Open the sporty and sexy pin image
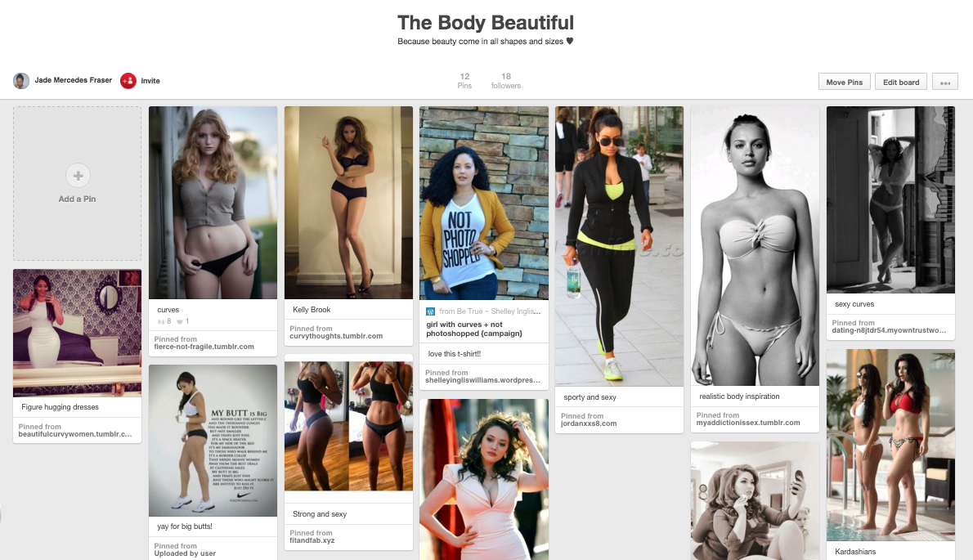This screenshot has height=560, width=973. click(619, 246)
